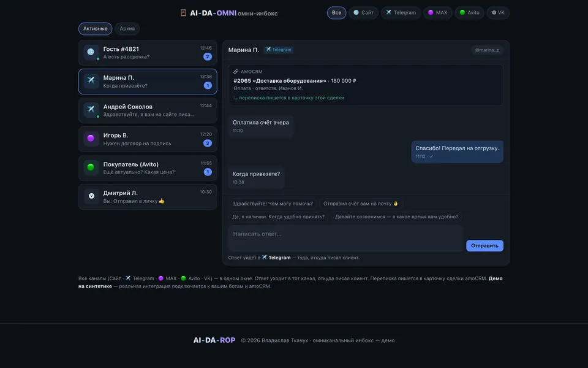Click the 'Демо на синтетике' footer text
This screenshot has height=368, width=588.
click(290, 282)
